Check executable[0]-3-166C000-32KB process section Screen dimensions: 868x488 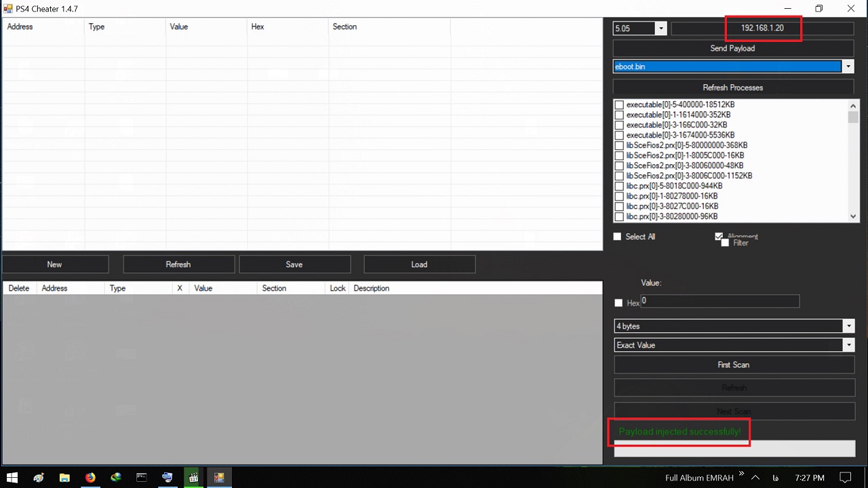pyautogui.click(x=619, y=125)
